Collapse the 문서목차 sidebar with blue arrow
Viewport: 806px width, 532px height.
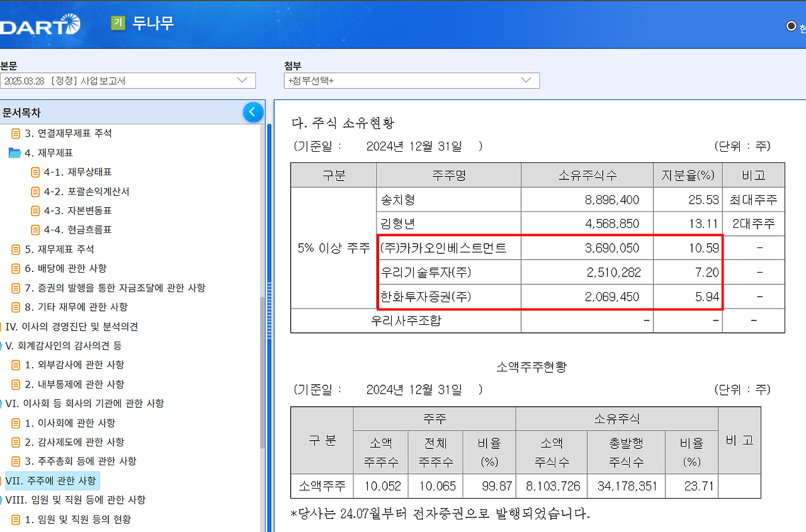point(253,111)
